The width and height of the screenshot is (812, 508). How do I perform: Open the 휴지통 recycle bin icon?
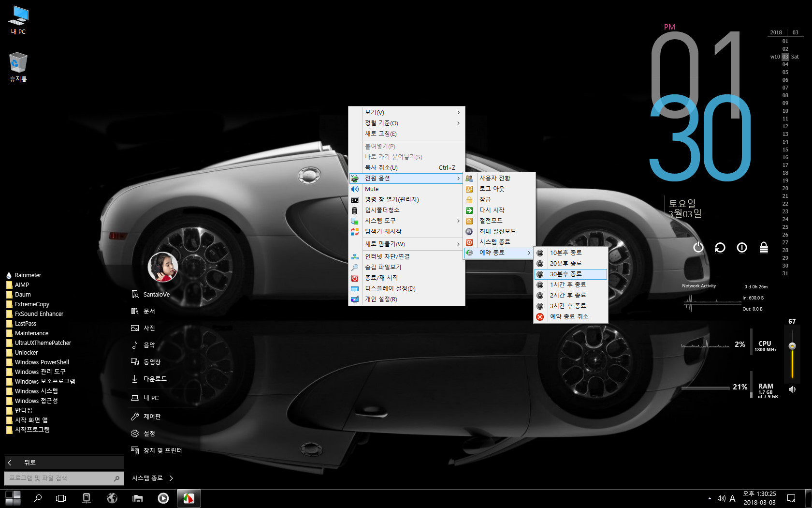[x=18, y=67]
